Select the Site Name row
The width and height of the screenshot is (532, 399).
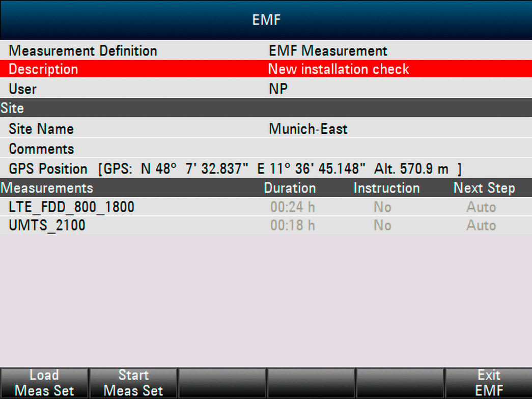[x=266, y=128]
